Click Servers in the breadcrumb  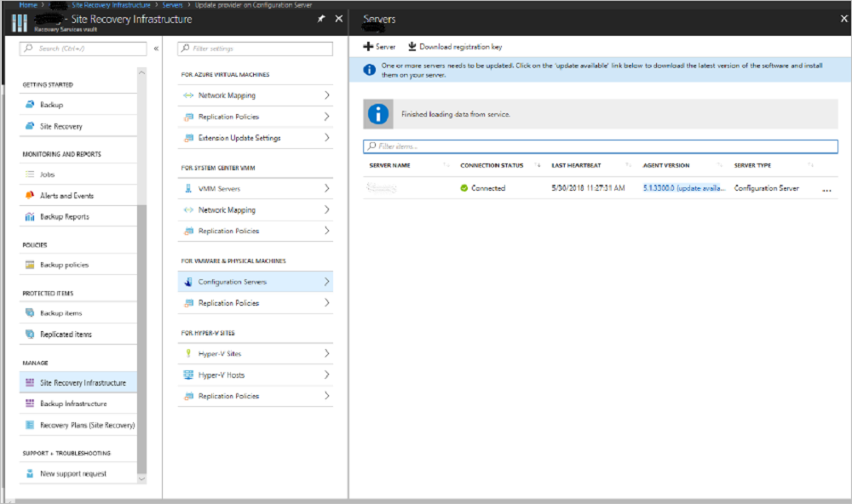(x=173, y=5)
